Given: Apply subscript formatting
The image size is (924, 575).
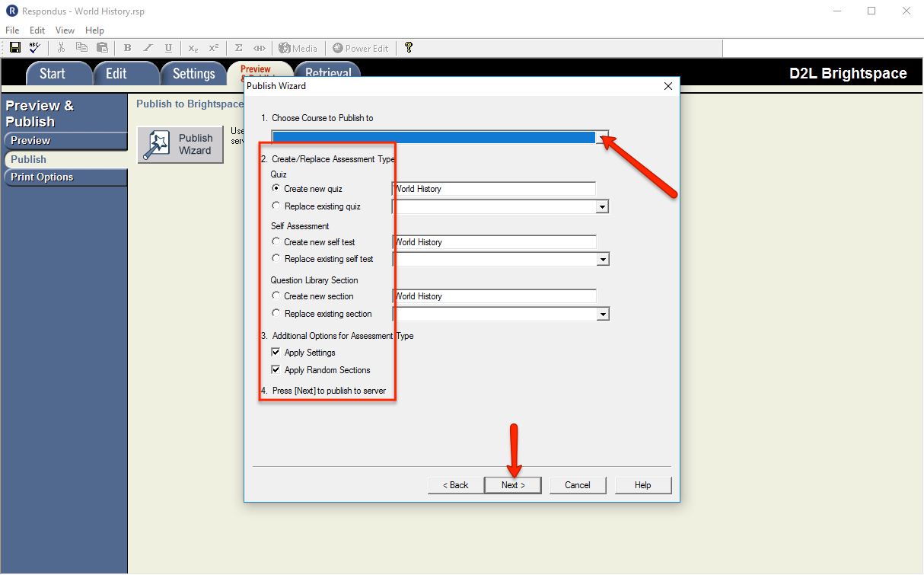Looking at the screenshot, I should (193, 48).
